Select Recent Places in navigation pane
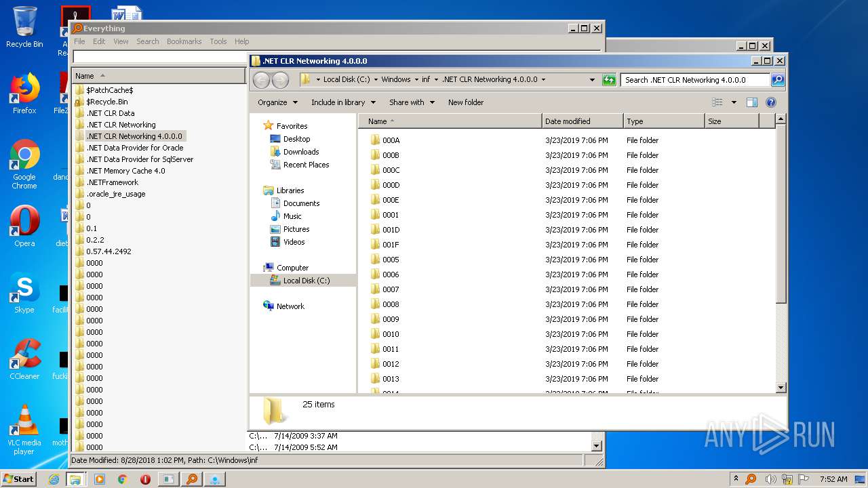 click(299, 165)
